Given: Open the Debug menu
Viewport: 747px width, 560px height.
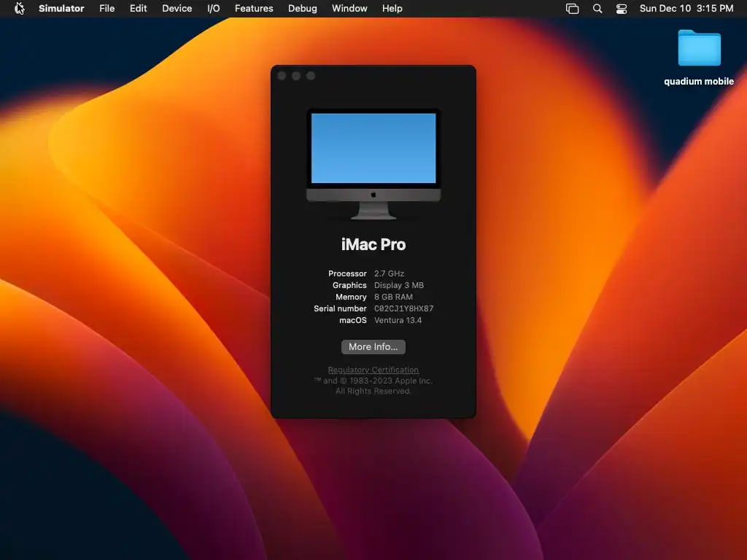Looking at the screenshot, I should 303,8.
